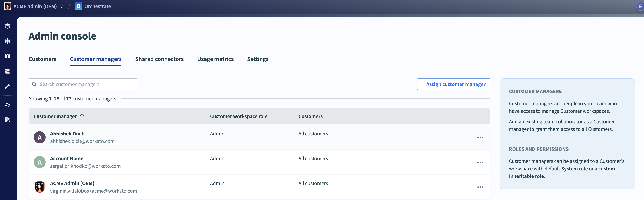This screenshot has height=200, width=644.
Task: Open the user-with-shield icon in sidebar
Action: (8, 105)
